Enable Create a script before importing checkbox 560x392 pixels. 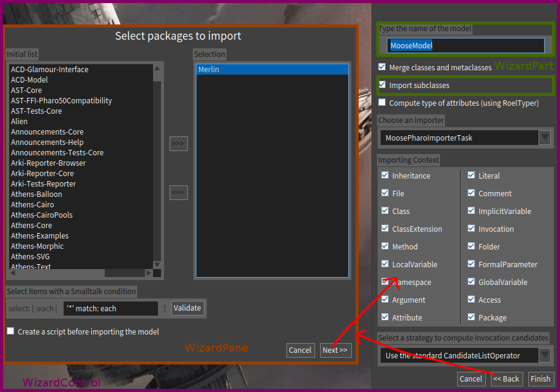(11, 331)
